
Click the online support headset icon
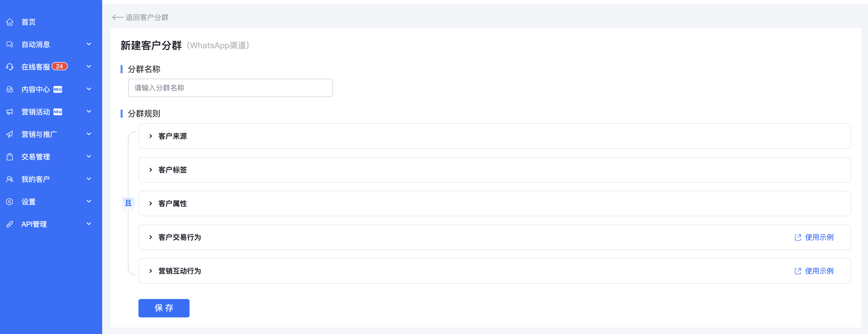10,67
